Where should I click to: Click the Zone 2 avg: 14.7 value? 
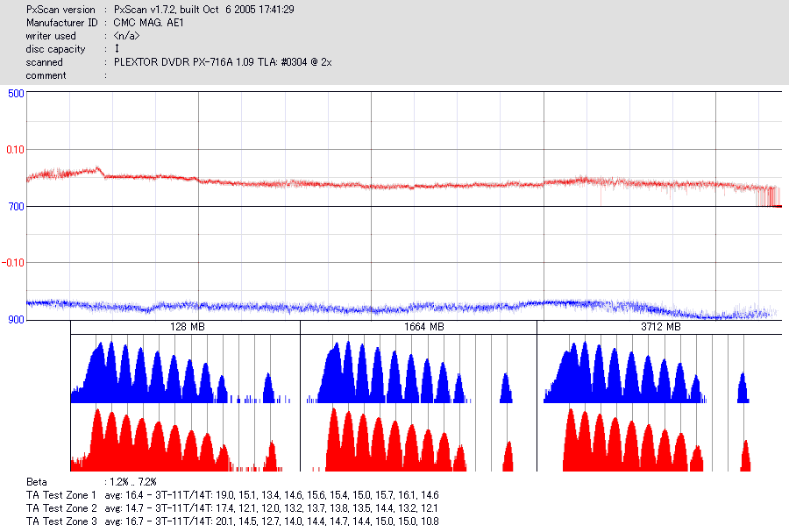pyautogui.click(x=124, y=508)
